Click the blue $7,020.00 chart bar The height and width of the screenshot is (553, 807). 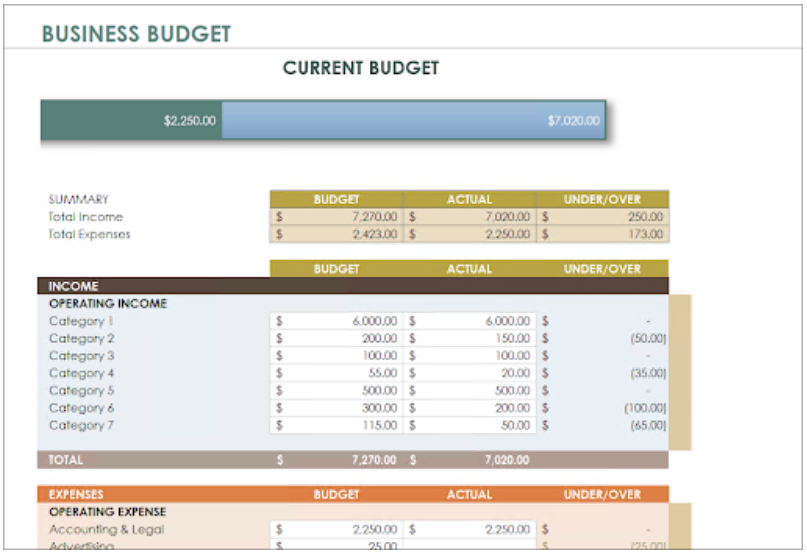tap(413, 120)
